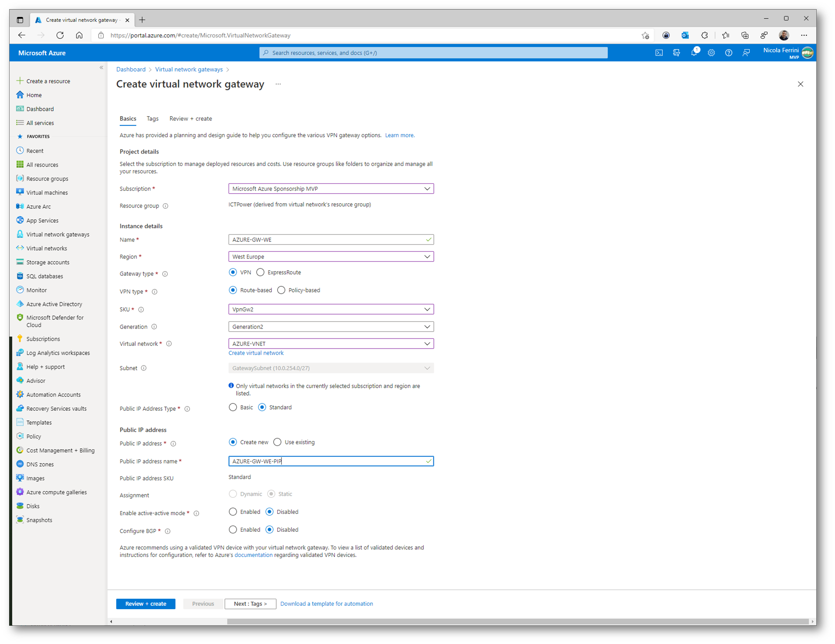
Task: Open the Help question mark icon
Action: click(728, 53)
